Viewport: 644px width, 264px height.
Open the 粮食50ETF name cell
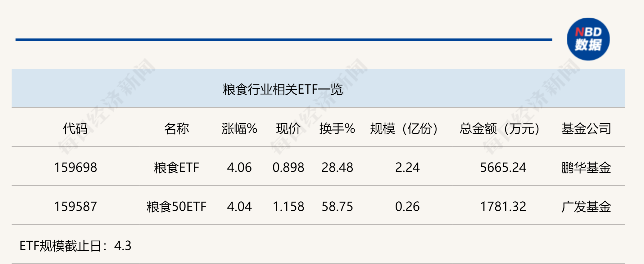(176, 207)
